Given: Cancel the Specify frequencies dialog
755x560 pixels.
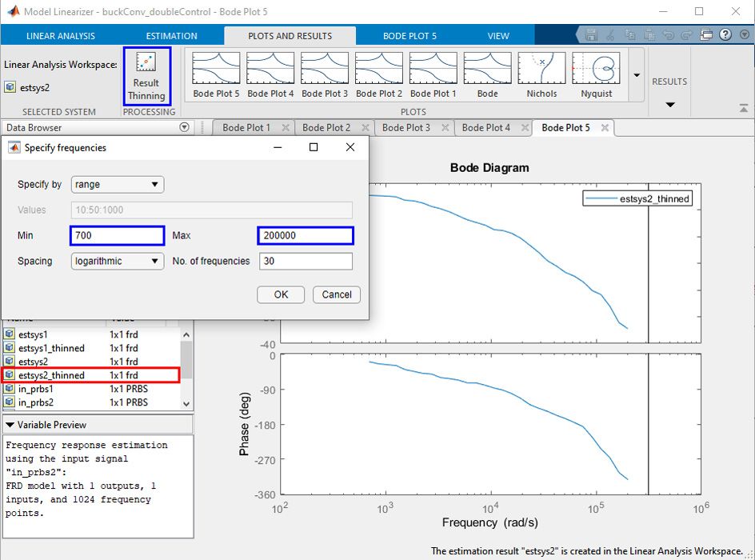Looking at the screenshot, I should coord(336,294).
